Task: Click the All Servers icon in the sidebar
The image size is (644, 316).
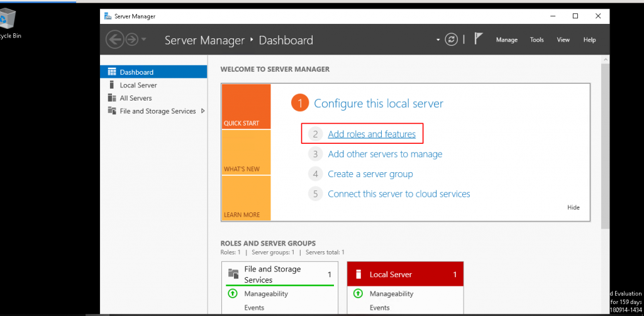Action: (x=112, y=97)
